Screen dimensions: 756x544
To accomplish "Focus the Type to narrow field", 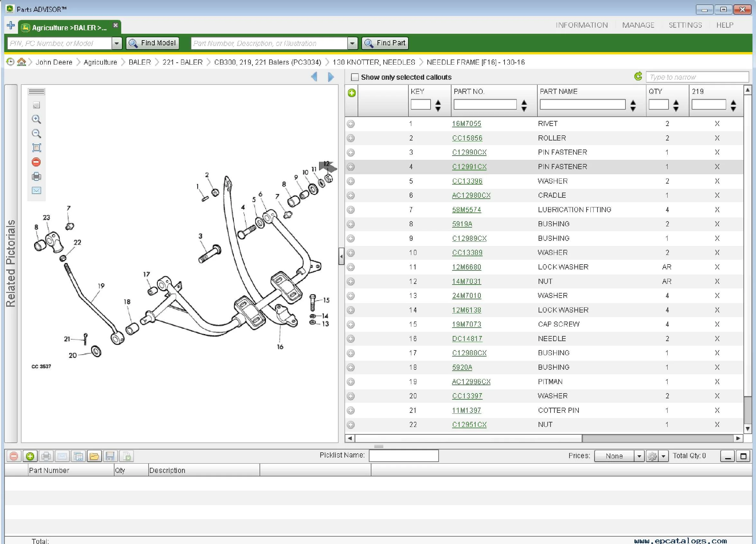I will point(697,77).
